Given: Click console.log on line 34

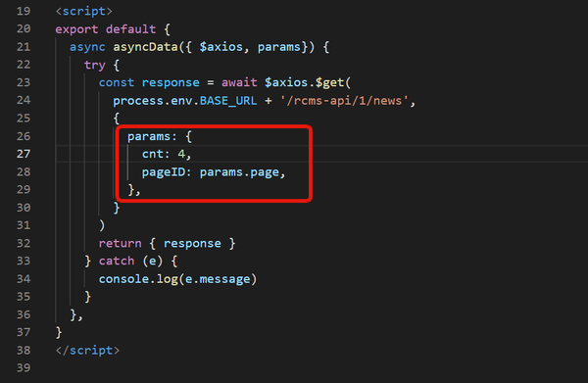Looking at the screenshot, I should point(137,279).
